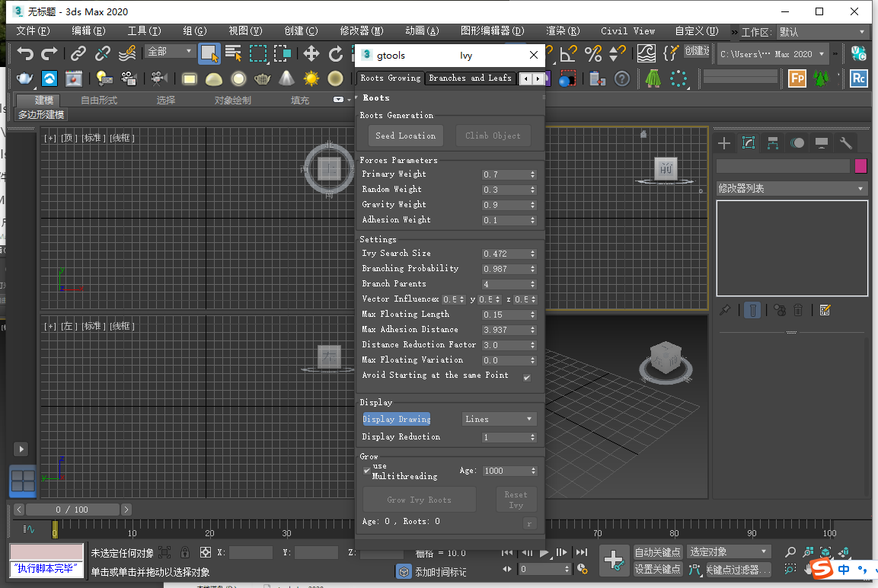Screen dimensions: 878x588
Task: Expand the left-side panel arrow button
Action: [x=21, y=449]
